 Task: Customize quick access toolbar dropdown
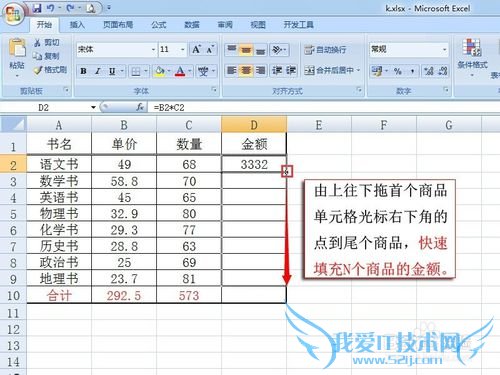tap(109, 8)
